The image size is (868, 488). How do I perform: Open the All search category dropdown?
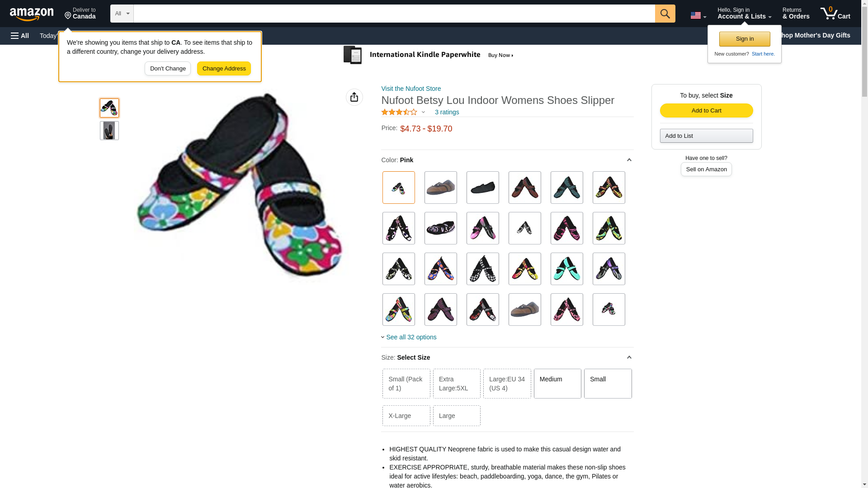pos(122,14)
